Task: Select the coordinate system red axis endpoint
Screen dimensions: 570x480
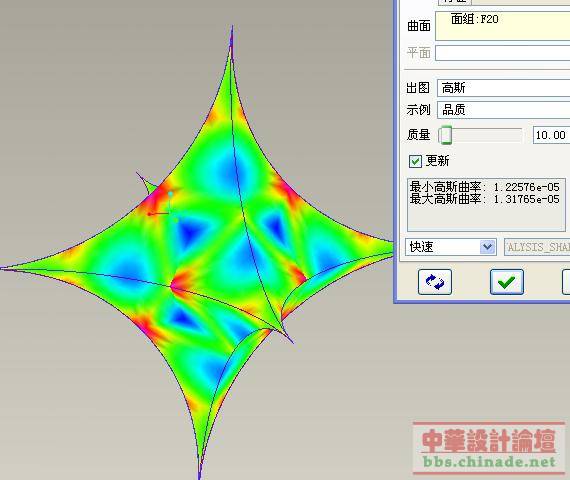Action: (149, 214)
